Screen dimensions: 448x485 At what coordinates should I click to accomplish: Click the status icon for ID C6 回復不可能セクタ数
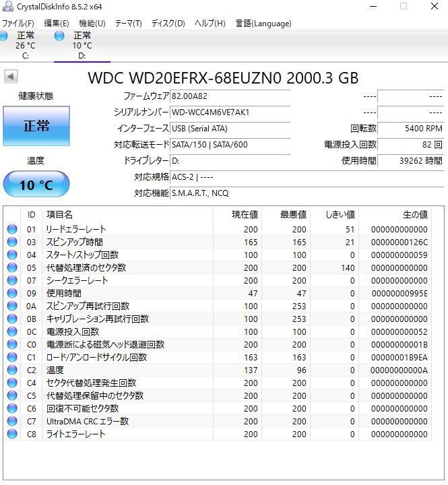coord(12,408)
